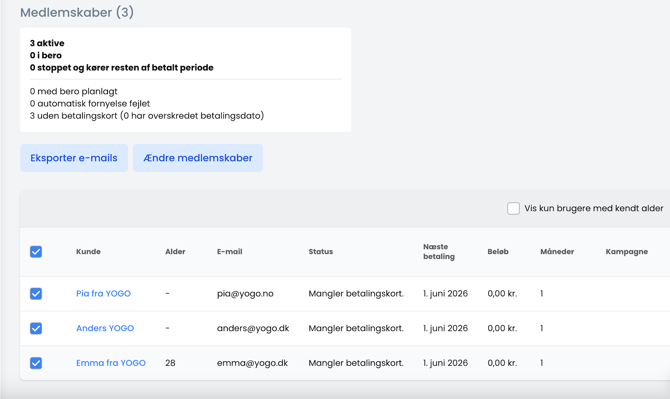670x399 pixels.
Task: Click the 0 med bero planlagt line
Action: pos(73,91)
